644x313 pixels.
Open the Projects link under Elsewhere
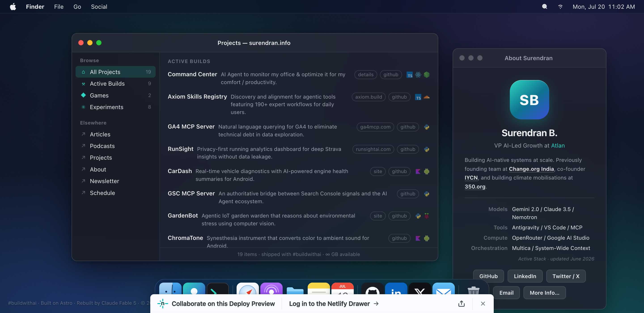116,158
